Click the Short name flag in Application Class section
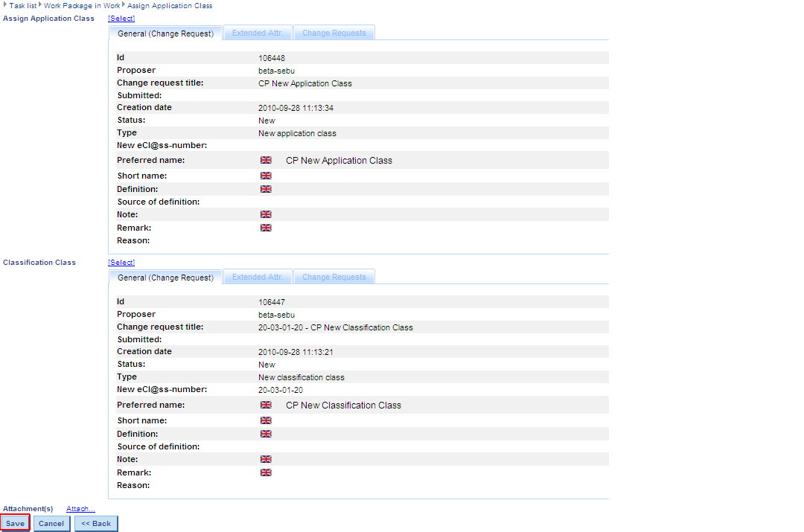804x532 pixels. pos(266,176)
